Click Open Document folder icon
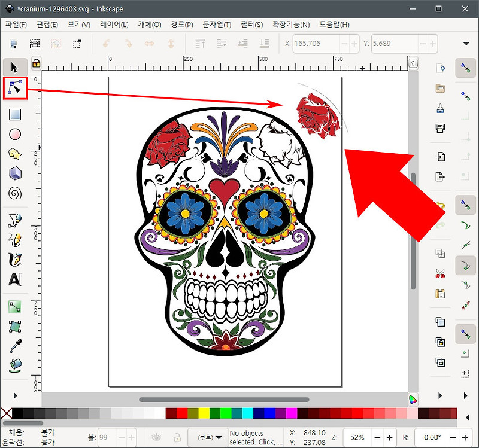Viewport: 479px width, 448px height. [x=440, y=88]
